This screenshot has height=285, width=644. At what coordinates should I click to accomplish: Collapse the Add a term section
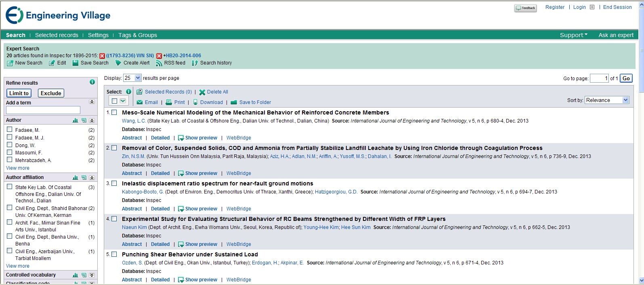pos(92,102)
